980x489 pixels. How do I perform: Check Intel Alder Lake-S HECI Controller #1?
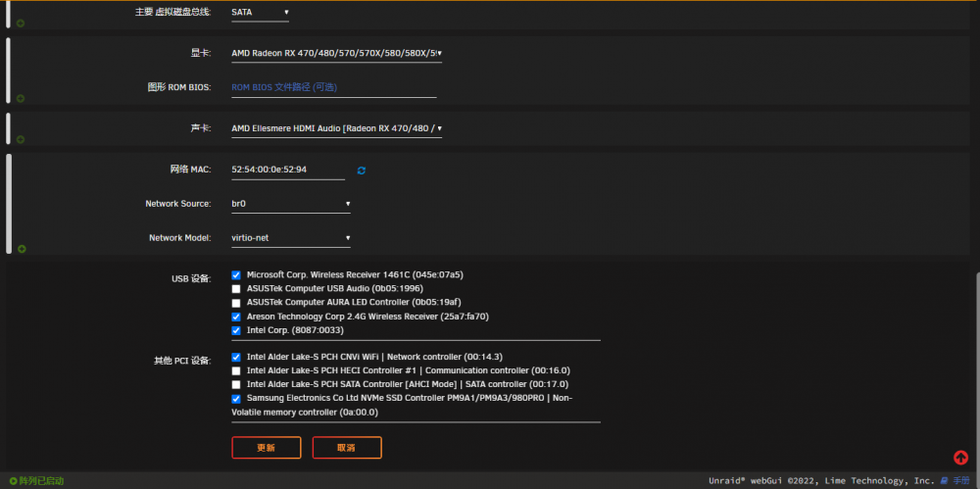point(236,370)
